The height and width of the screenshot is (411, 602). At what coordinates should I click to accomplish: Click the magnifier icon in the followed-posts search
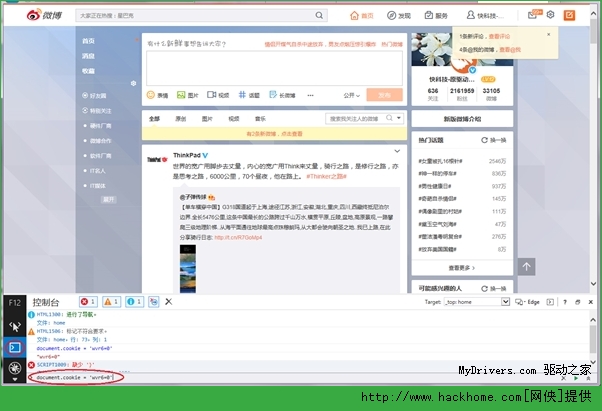389,118
